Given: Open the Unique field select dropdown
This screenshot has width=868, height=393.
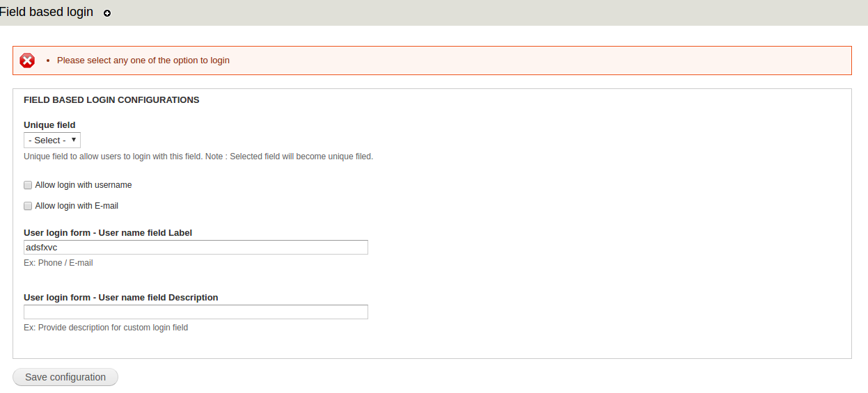Looking at the screenshot, I should click(52, 141).
